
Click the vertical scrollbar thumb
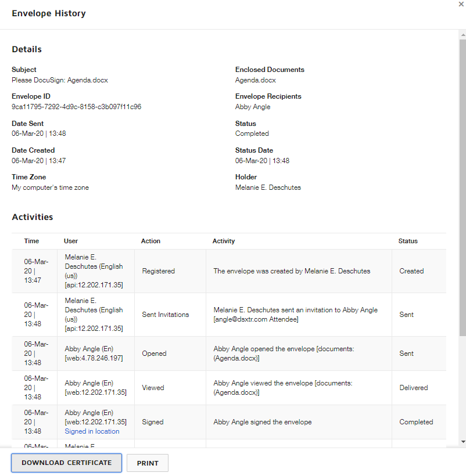point(463,186)
